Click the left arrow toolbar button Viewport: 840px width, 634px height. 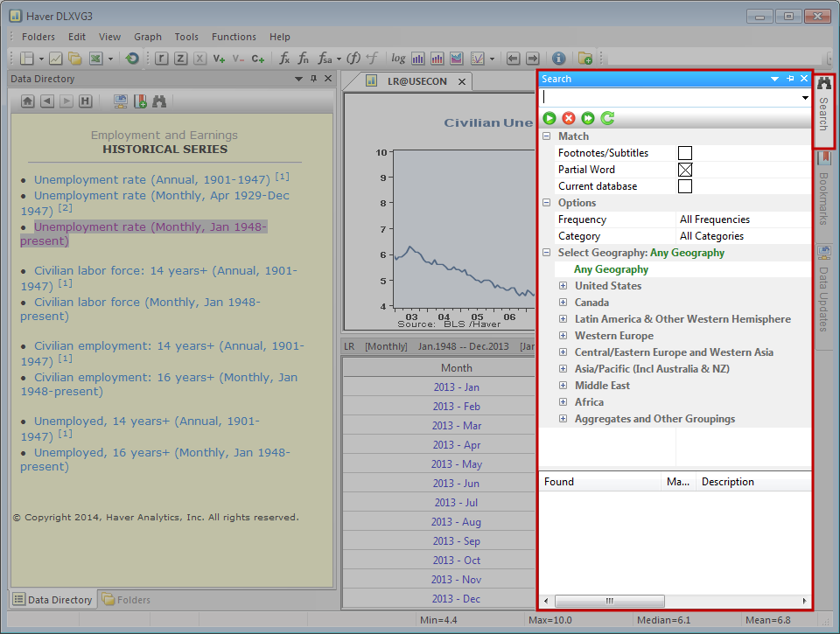(x=514, y=58)
